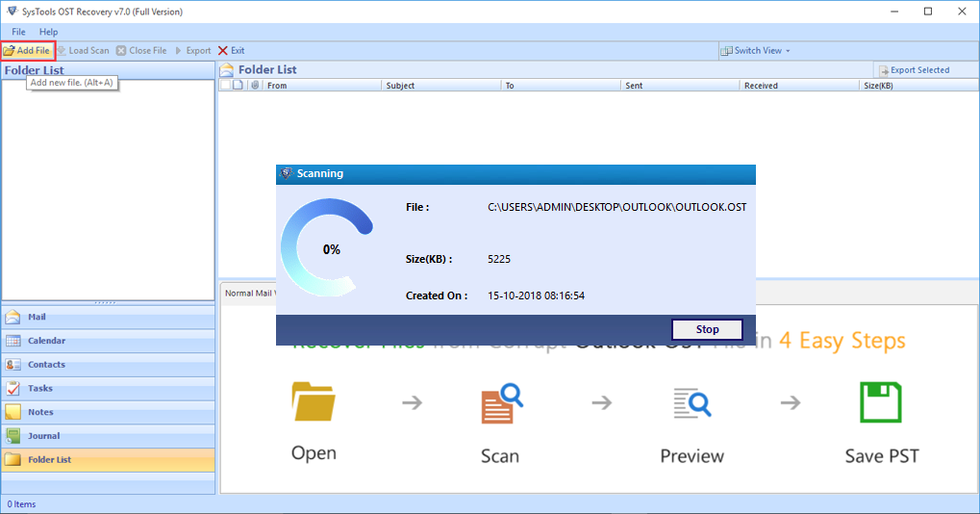Click the size value 5225
This screenshot has width=980, height=514.
499,259
